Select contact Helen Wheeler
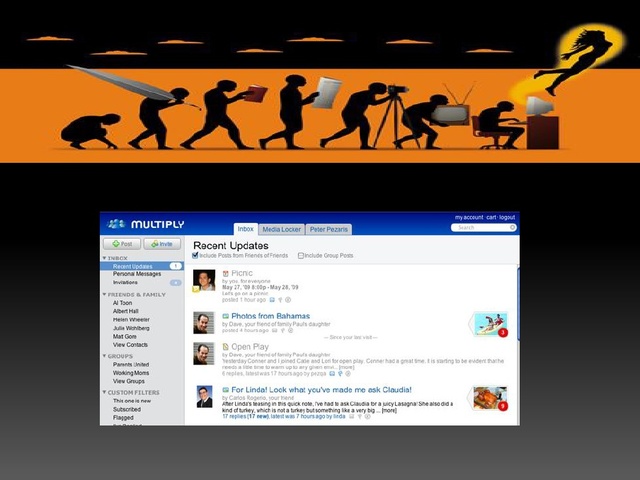This screenshot has height=480, width=640. pos(131,320)
